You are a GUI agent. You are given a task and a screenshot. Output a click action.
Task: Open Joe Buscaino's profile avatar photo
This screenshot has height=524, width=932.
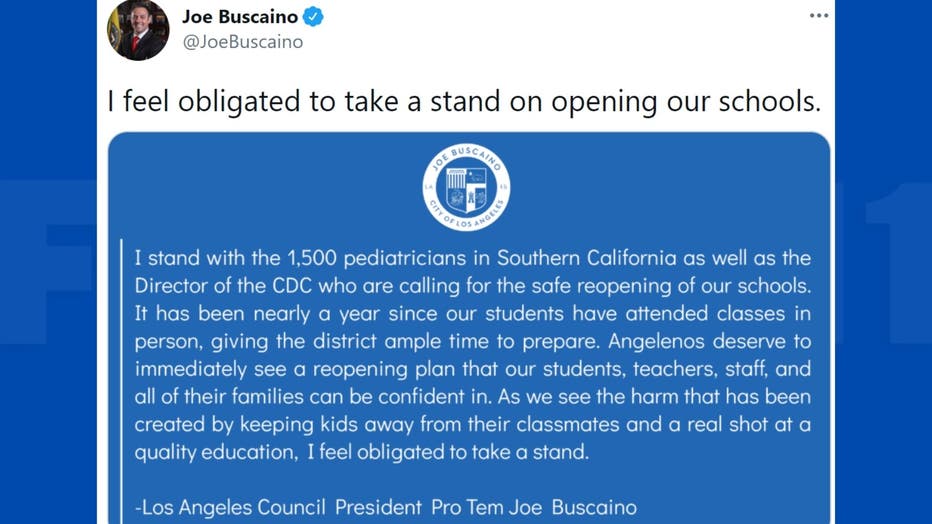pos(138,29)
